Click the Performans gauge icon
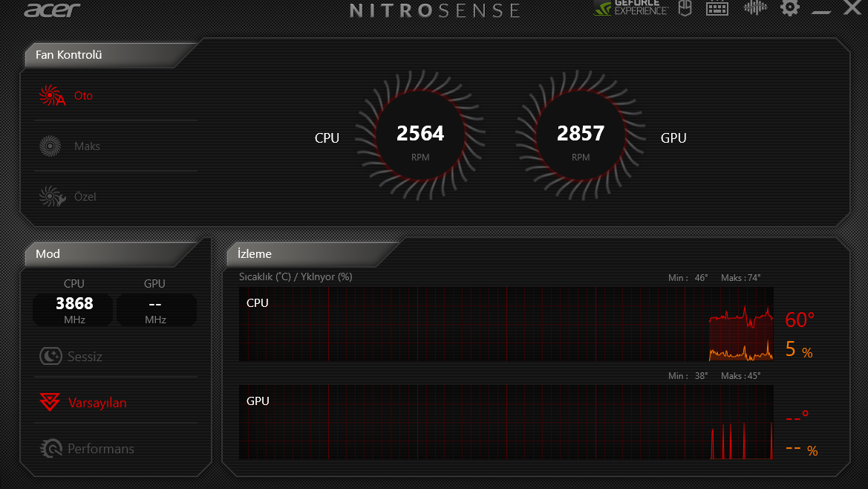This screenshot has width=868, height=489. [x=51, y=448]
